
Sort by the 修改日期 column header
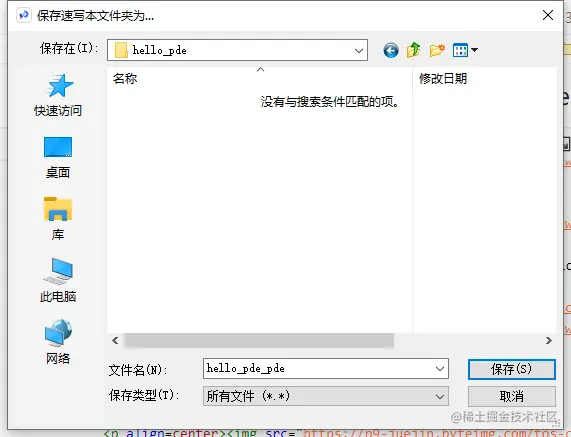coord(443,78)
